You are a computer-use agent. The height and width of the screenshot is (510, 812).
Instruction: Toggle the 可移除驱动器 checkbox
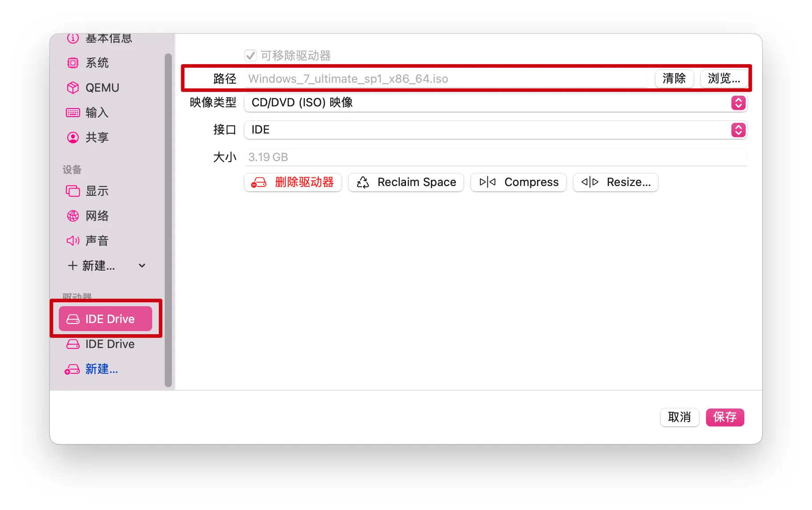[x=251, y=56]
